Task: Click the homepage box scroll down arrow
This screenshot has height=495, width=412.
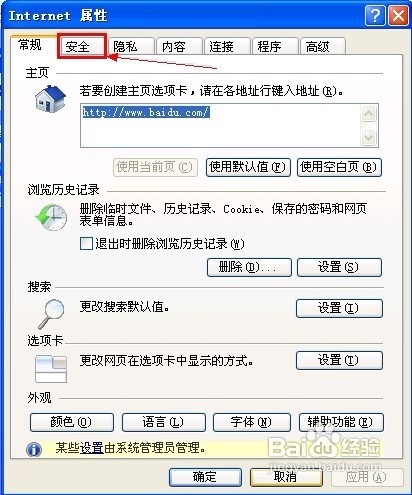Action: (x=368, y=137)
